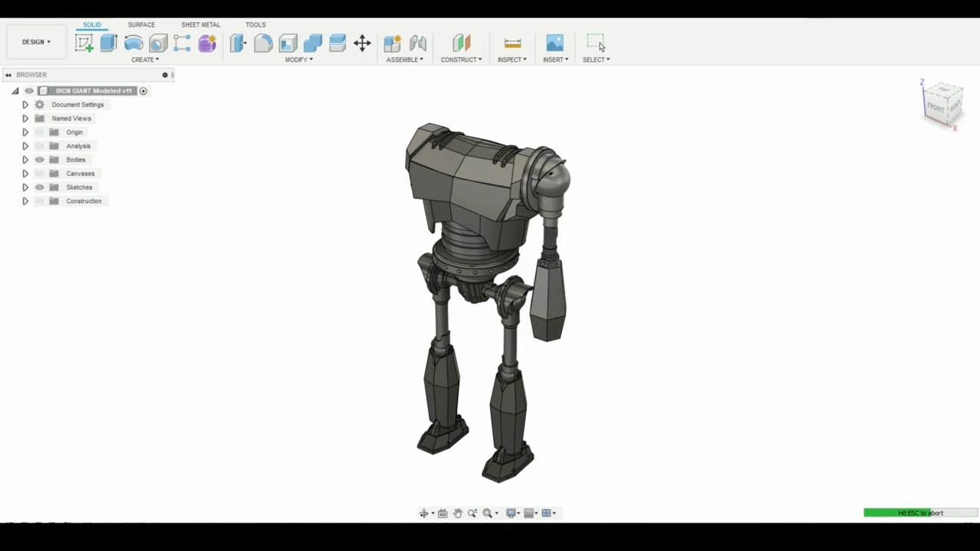Image resolution: width=980 pixels, height=551 pixels.
Task: Select the Zoom tool
Action: pos(472,514)
